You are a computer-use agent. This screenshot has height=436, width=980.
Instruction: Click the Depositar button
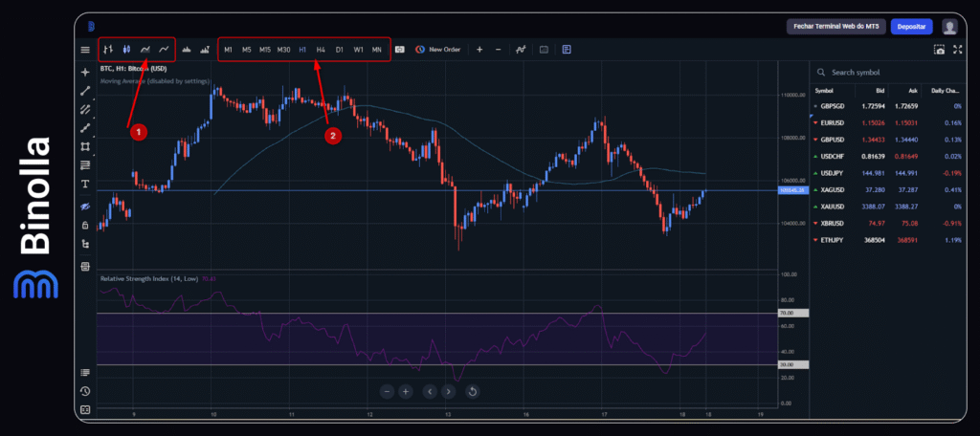911,26
